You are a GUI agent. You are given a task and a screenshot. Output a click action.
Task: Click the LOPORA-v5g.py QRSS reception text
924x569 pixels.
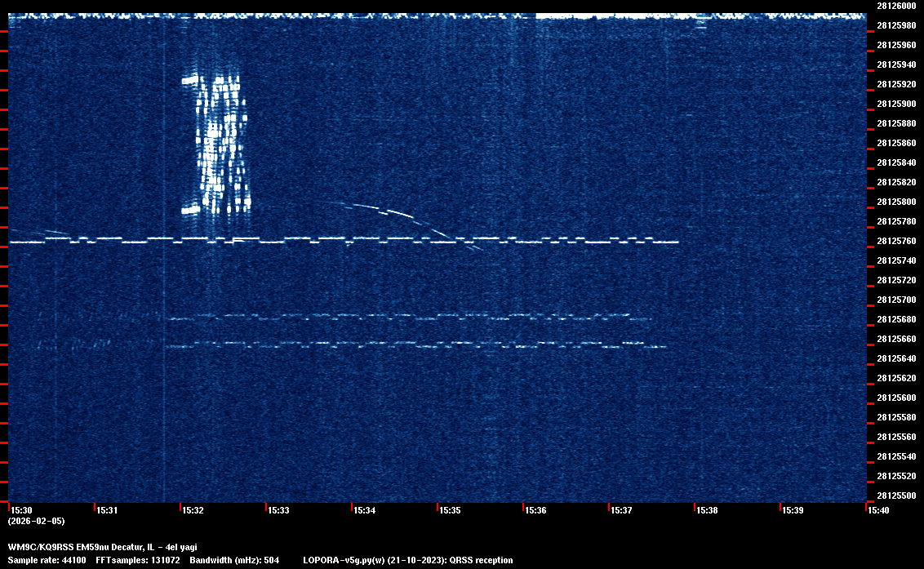408,560
